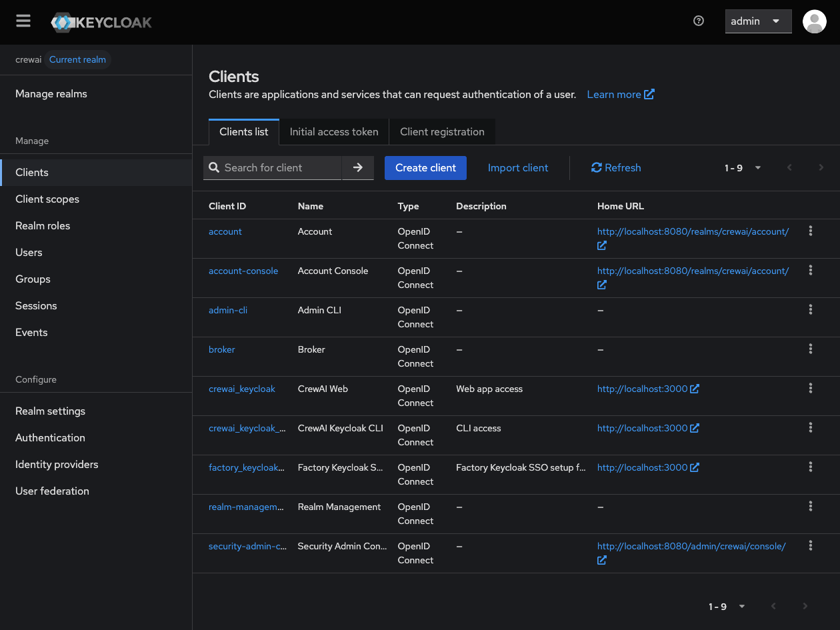This screenshot has width=840, height=630.
Task: Open the Learn more link
Action: point(615,94)
